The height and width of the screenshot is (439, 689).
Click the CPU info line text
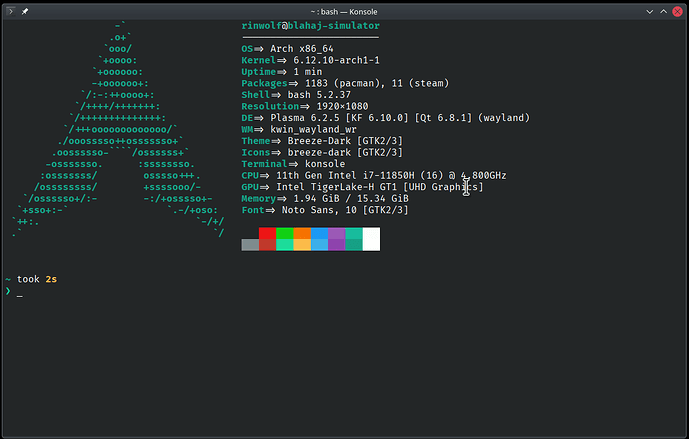(373, 175)
